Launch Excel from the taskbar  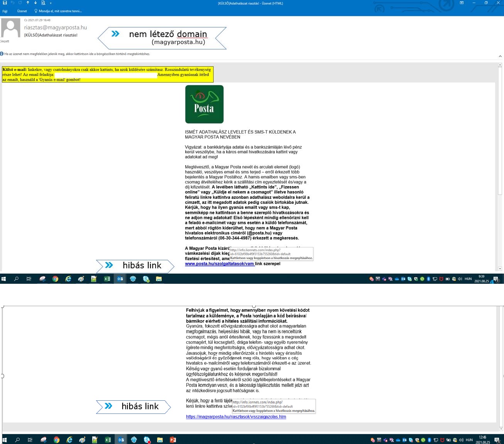(x=107, y=278)
